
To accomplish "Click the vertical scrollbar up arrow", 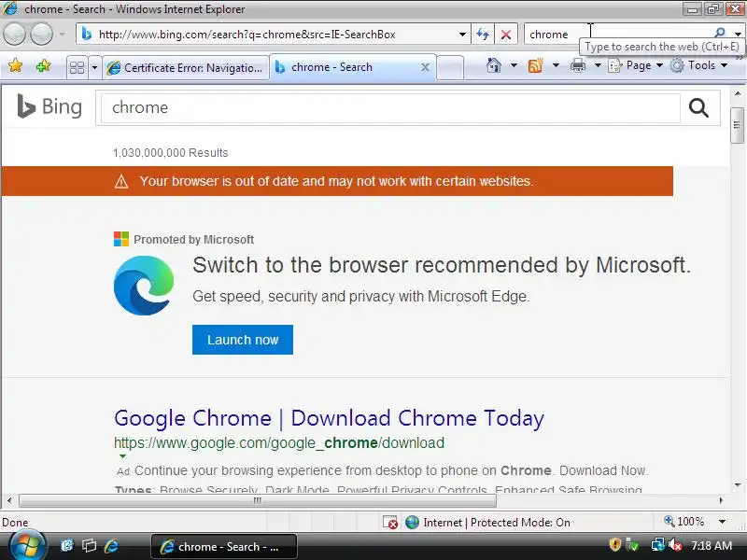I will click(x=738, y=93).
